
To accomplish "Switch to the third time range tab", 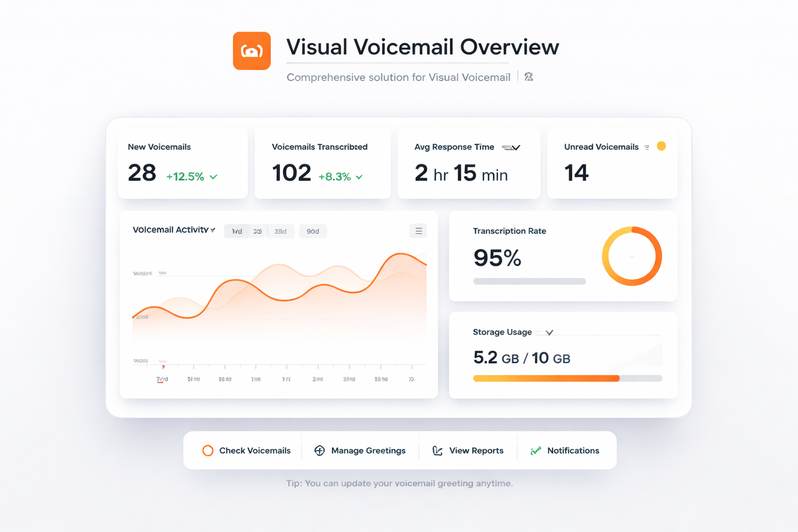I will click(x=281, y=231).
